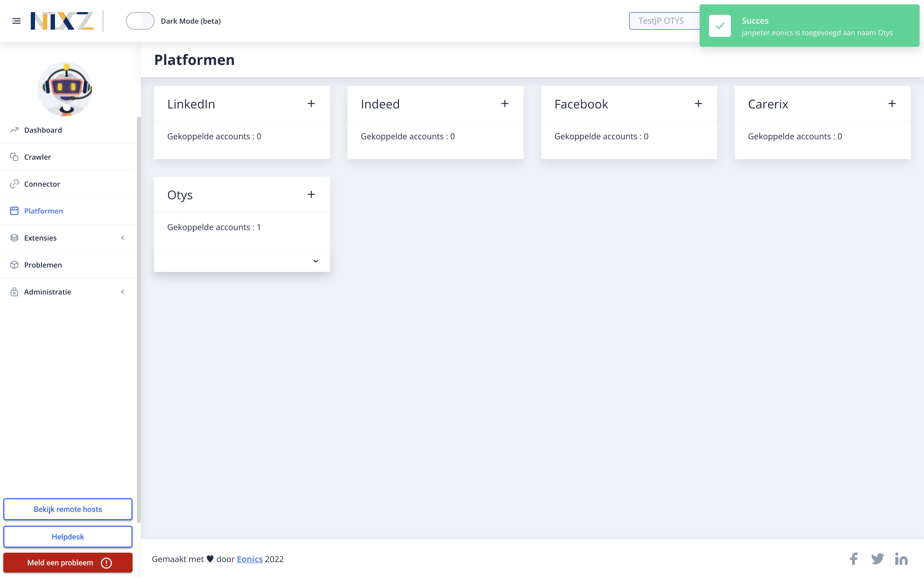Open the Twitter footer icon

point(878,559)
